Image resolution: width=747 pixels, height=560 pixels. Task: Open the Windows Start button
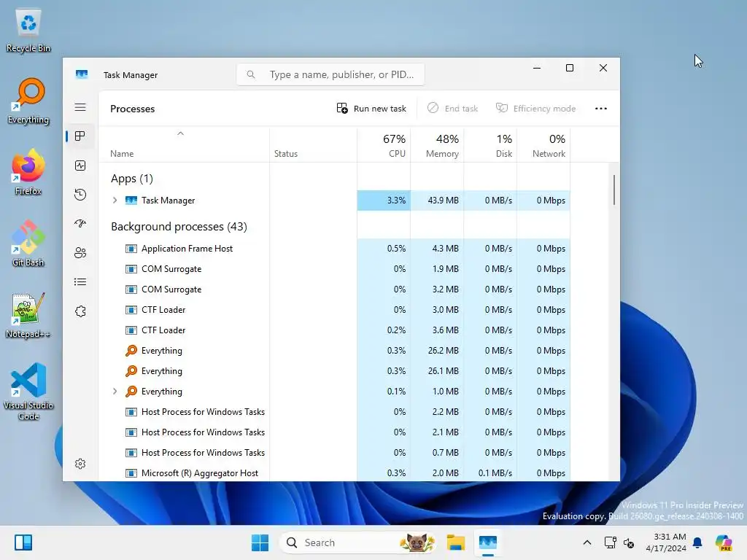pos(260,542)
